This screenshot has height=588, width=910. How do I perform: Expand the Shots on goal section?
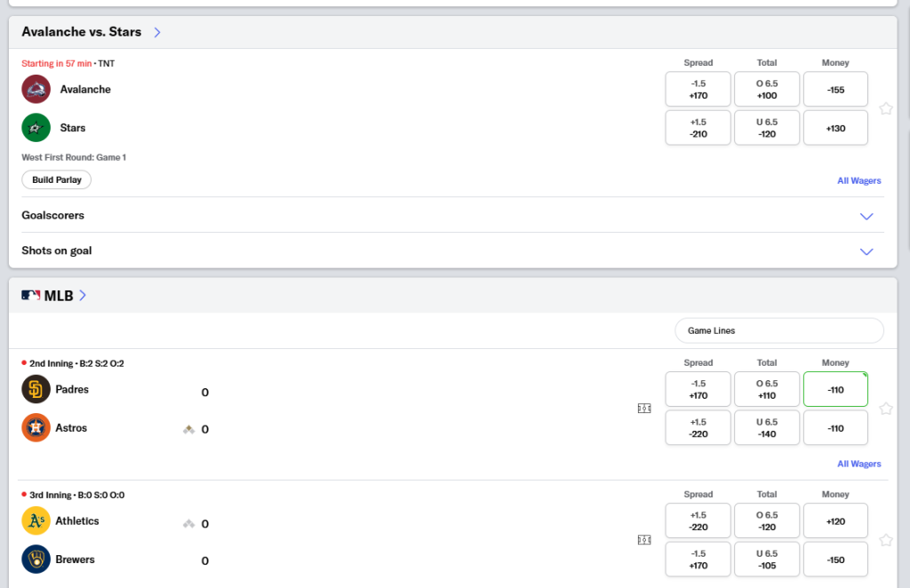click(x=452, y=250)
